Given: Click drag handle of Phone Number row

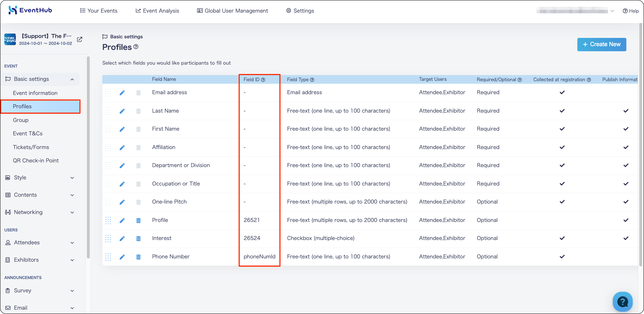Looking at the screenshot, I should pos(108,257).
